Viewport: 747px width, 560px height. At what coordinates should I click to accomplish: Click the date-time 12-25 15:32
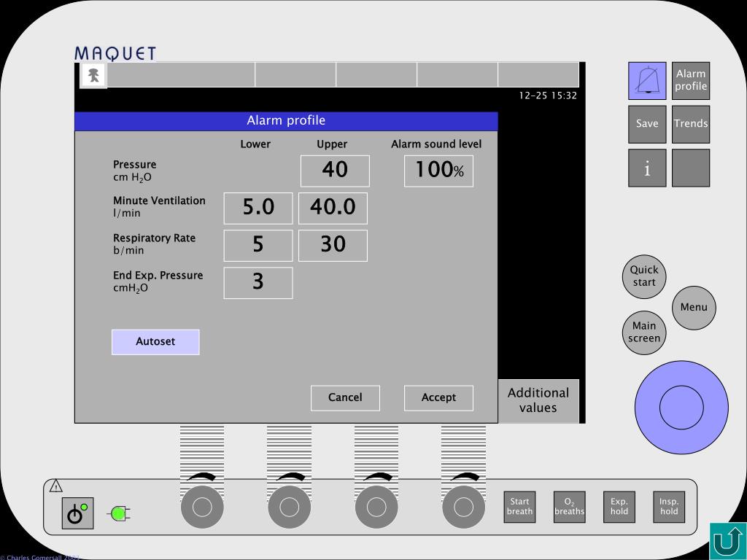tap(548, 96)
